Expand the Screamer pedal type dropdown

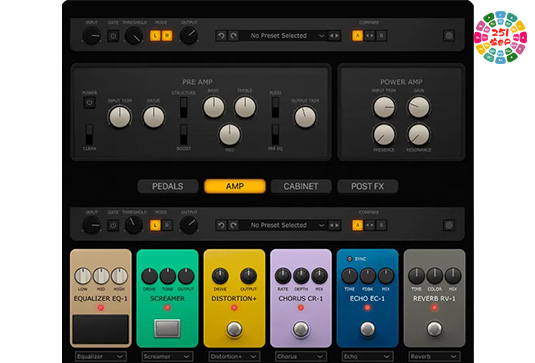tap(167, 357)
